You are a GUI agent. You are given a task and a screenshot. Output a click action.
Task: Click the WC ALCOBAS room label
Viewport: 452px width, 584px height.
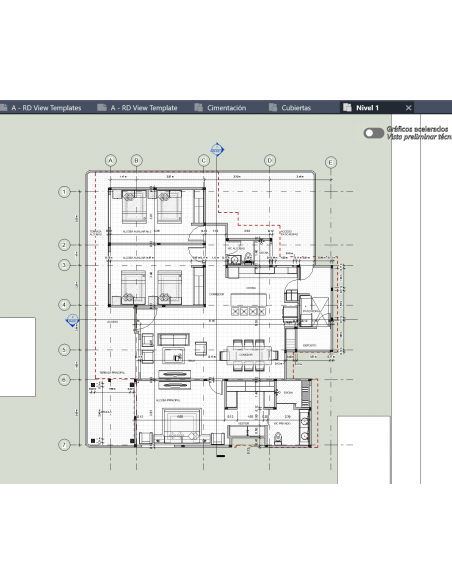point(236,248)
